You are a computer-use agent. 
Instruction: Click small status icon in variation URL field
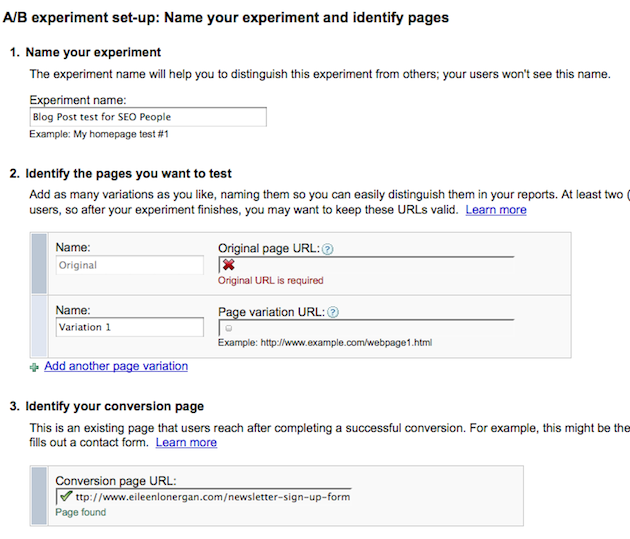229,328
